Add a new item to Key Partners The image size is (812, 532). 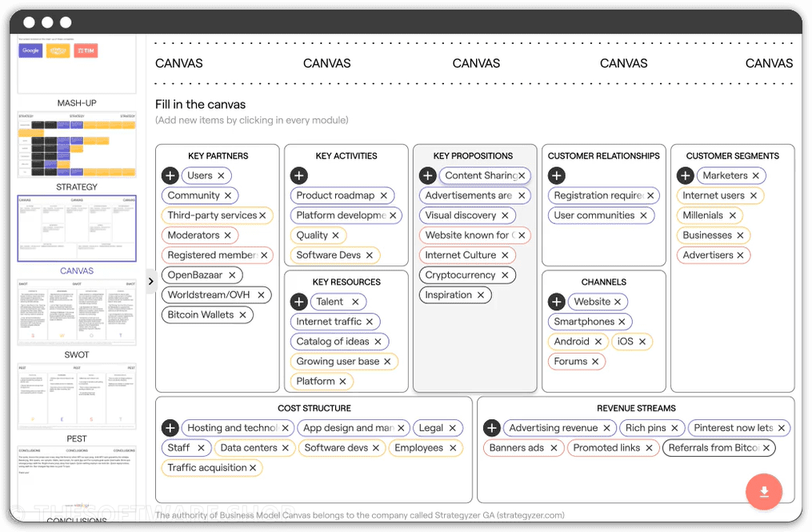coord(170,176)
